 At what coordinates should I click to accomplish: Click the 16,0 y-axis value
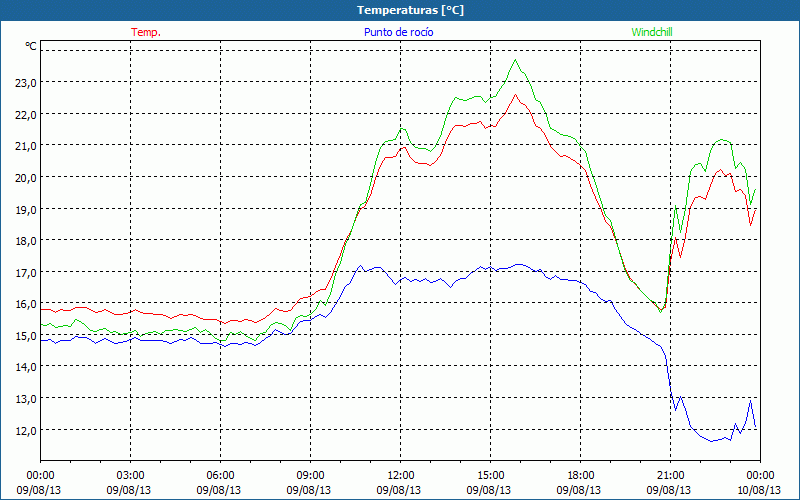[x=26, y=305]
